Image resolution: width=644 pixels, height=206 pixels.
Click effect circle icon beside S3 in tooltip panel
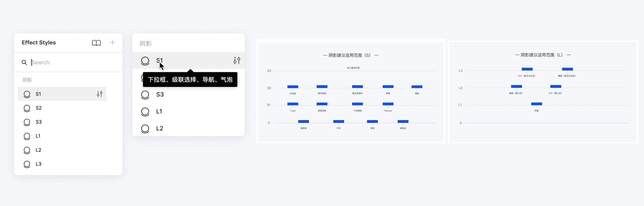point(145,95)
